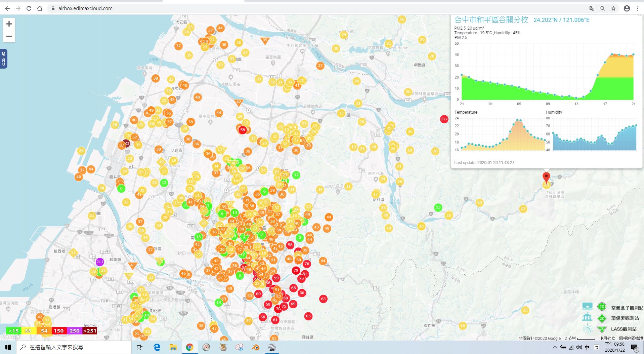644x354 pixels.
Task: Zoom in the map with plus button
Action: click(9, 24)
